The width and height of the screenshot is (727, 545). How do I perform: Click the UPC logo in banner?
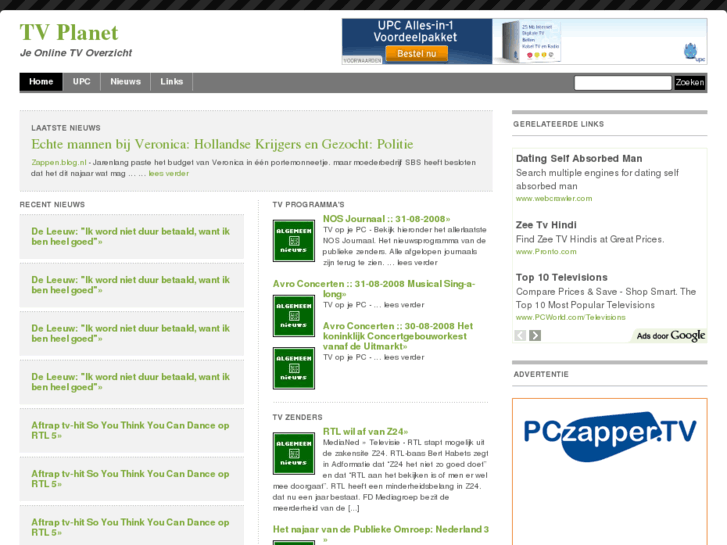pos(694,52)
